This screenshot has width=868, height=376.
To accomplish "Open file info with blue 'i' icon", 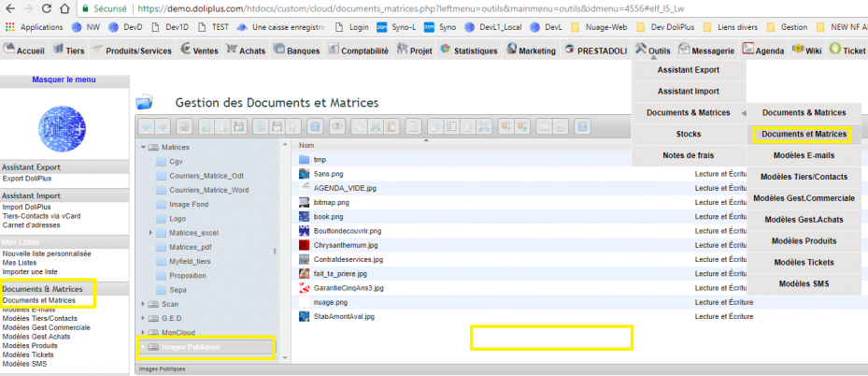I will pos(315,127).
